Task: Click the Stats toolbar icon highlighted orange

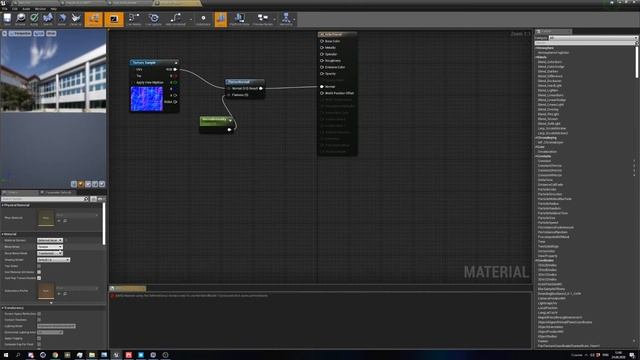Action: [220, 19]
